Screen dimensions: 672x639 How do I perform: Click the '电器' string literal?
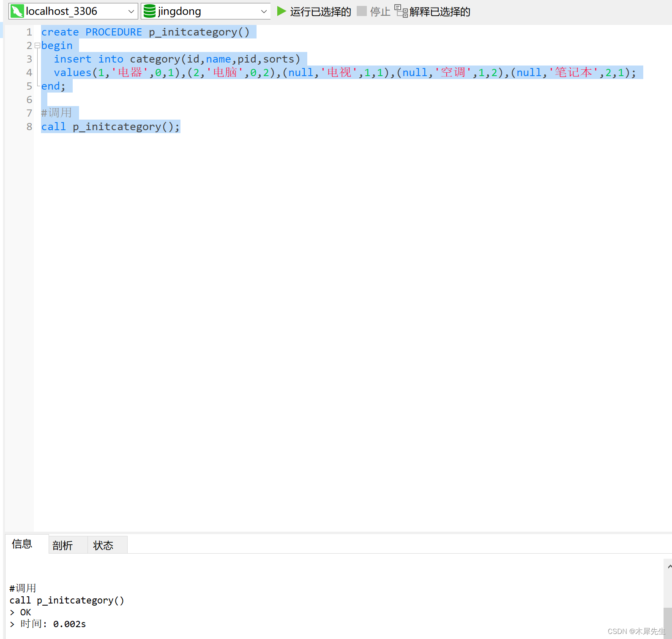tap(130, 73)
